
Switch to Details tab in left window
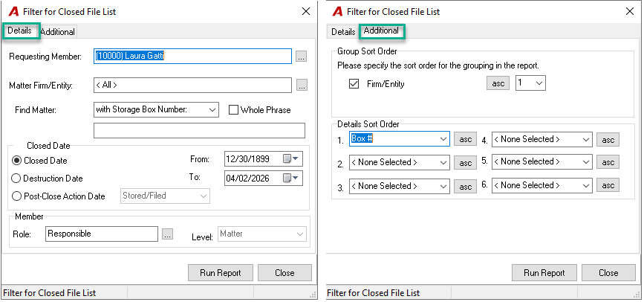(20, 30)
